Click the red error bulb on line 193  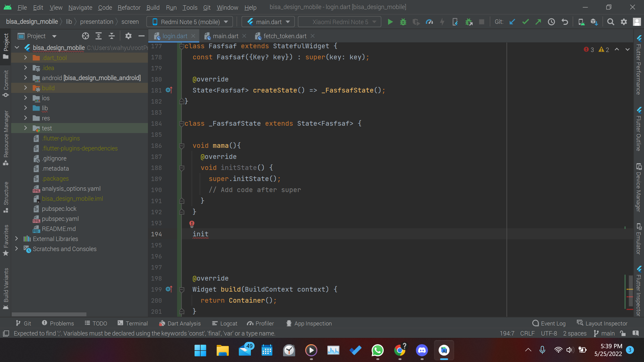(192, 224)
